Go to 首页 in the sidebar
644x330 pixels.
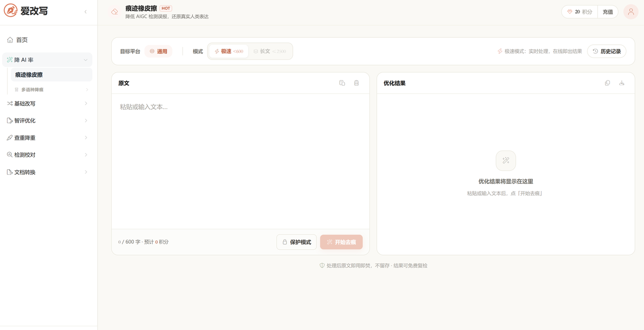(x=47, y=40)
